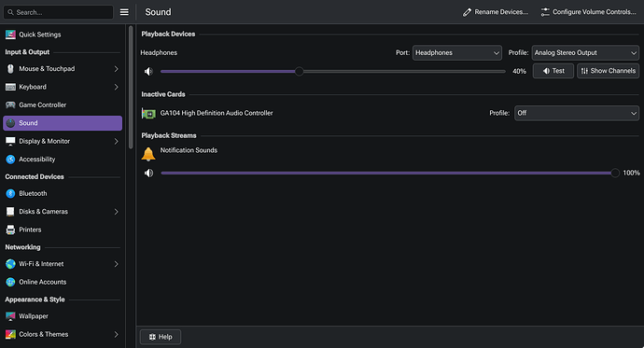This screenshot has height=348, width=644.
Task: Mute the Notification Sounds stream
Action: point(148,174)
